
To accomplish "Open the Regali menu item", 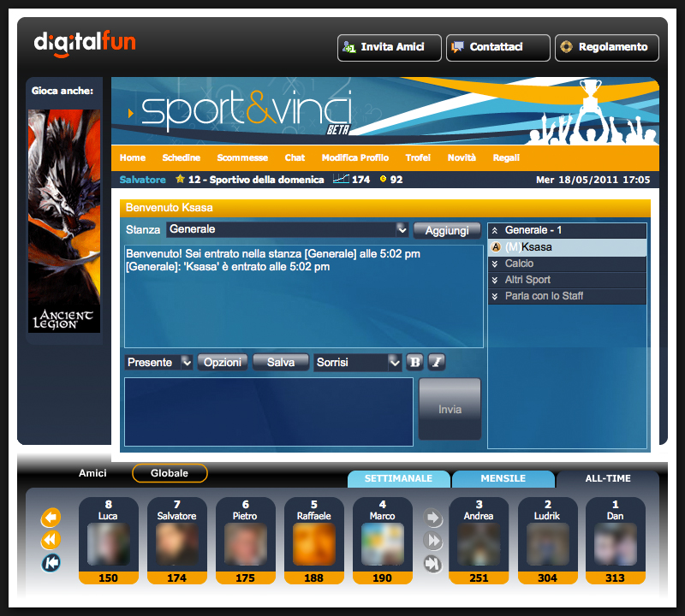I will pyautogui.click(x=506, y=157).
